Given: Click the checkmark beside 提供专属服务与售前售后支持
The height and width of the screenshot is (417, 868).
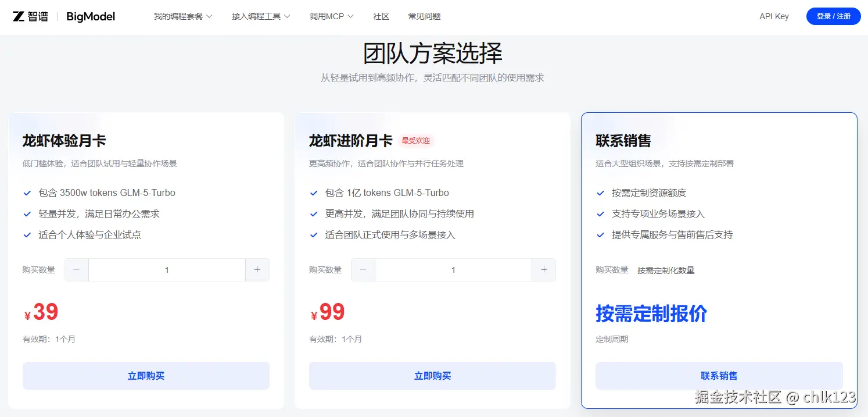Looking at the screenshot, I should [600, 234].
